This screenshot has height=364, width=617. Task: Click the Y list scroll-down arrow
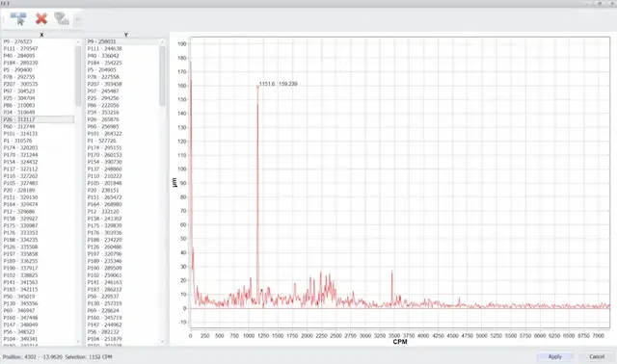point(162,342)
